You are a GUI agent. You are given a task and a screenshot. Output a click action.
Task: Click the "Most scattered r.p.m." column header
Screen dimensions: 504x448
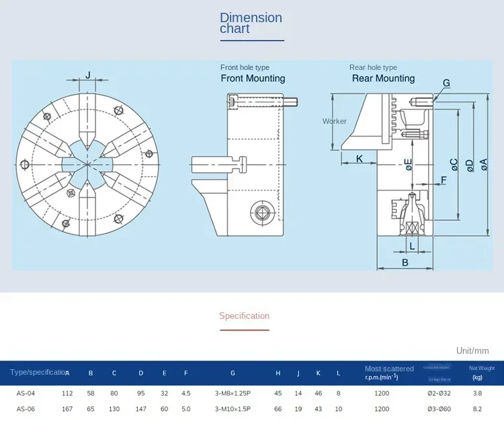click(x=389, y=373)
